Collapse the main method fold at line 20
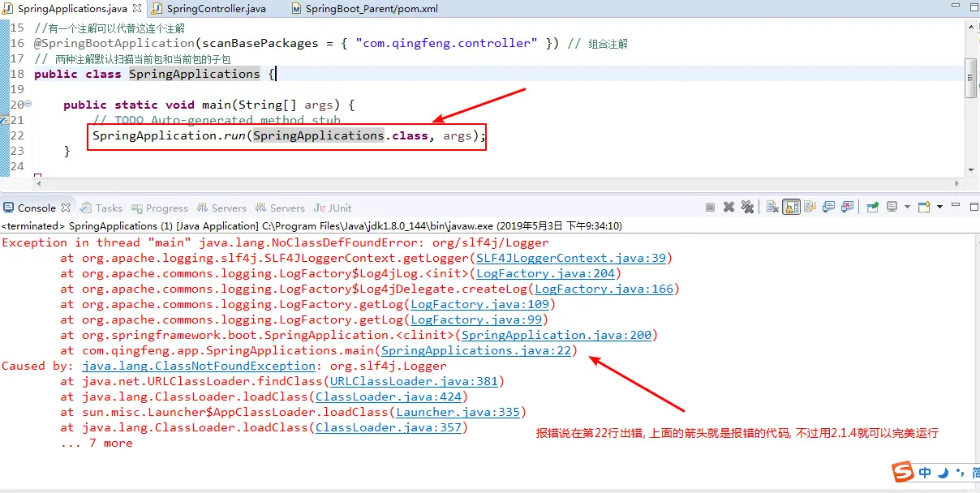The image size is (980, 493). [28, 104]
